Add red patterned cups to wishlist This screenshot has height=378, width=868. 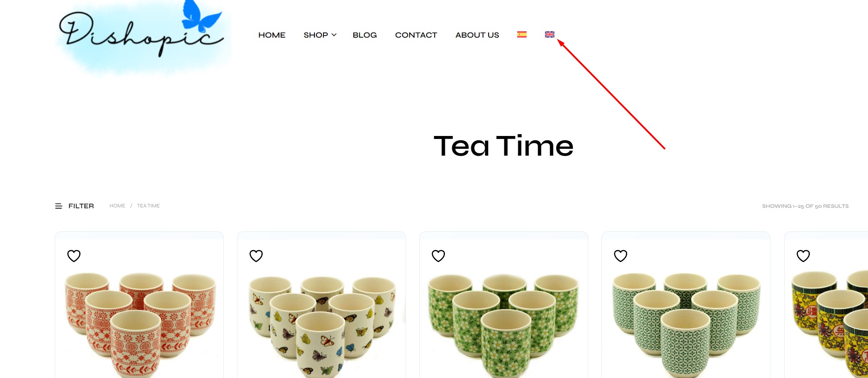point(74,256)
